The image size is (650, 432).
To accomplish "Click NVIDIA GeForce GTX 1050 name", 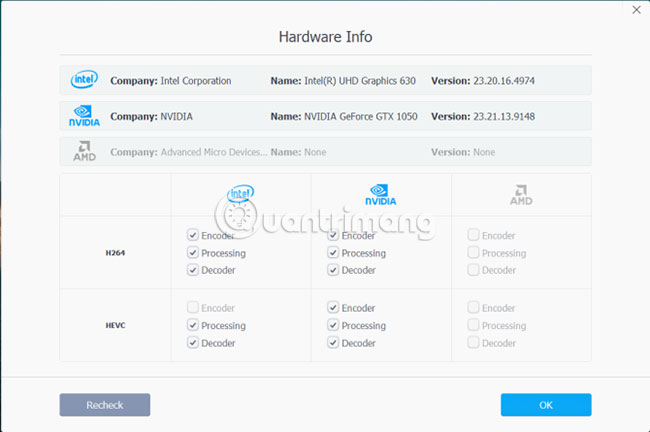I will click(x=361, y=116).
